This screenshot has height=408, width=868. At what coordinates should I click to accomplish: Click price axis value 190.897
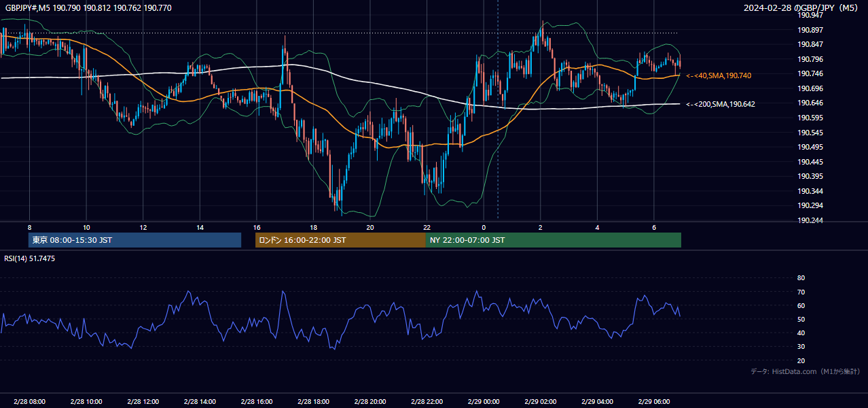pos(811,30)
